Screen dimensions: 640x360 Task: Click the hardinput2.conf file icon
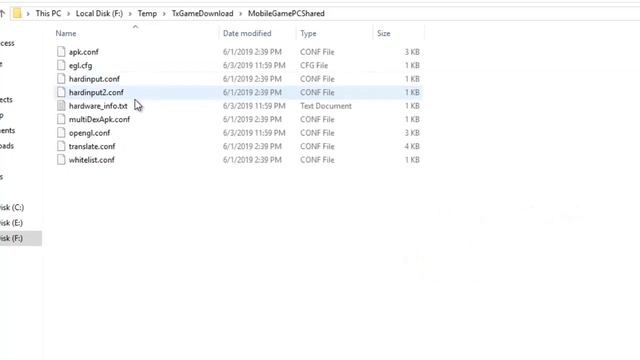[x=61, y=92]
